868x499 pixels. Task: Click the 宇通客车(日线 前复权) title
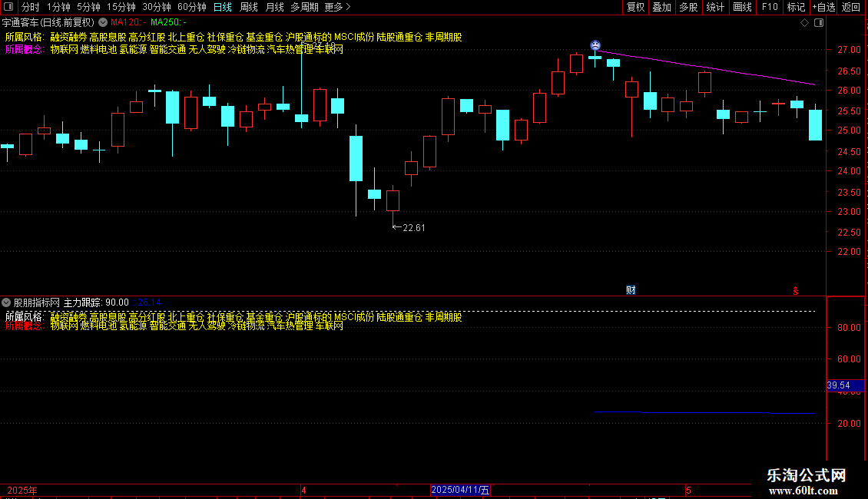48,23
